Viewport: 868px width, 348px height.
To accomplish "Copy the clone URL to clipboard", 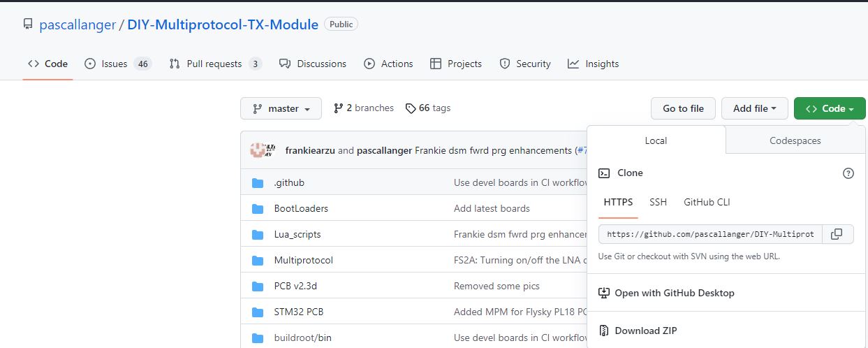I will 838,234.
